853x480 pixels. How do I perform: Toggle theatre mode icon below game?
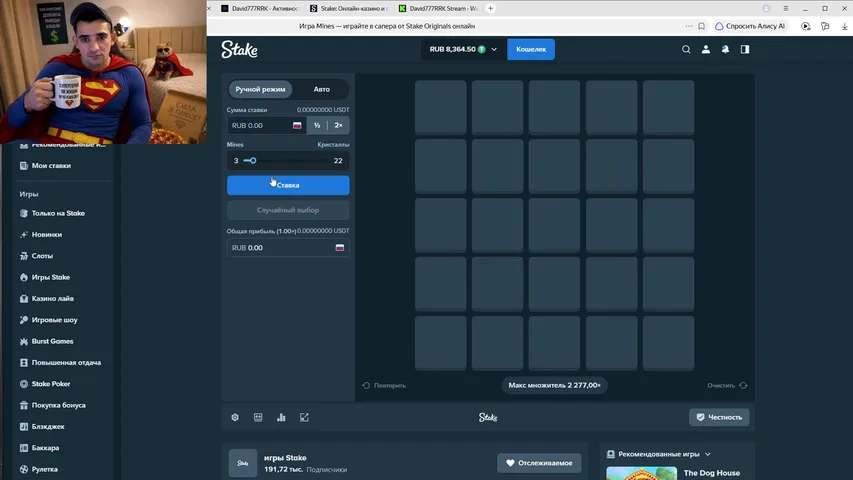pos(258,417)
